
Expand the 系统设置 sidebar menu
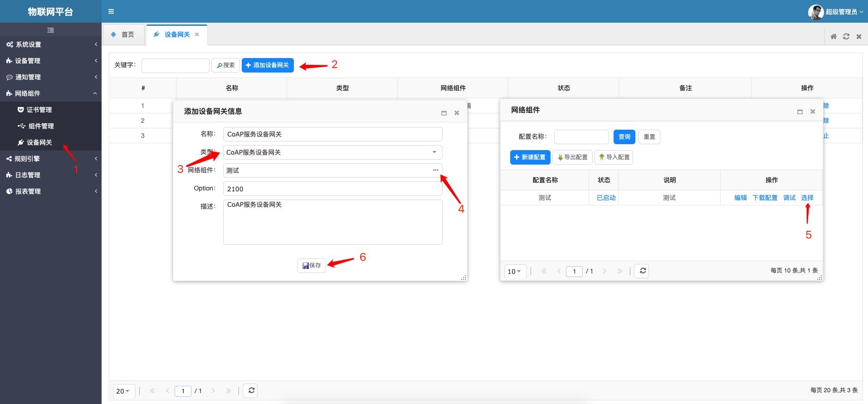(51, 44)
